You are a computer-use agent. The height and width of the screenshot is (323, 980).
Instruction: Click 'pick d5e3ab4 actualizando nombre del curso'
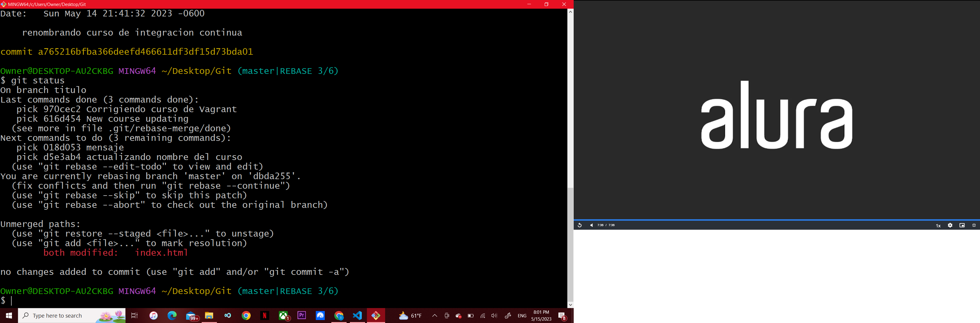[x=129, y=157]
